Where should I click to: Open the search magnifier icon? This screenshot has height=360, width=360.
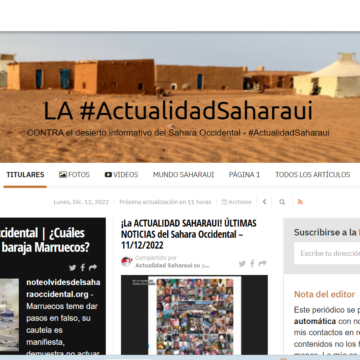(282, 202)
